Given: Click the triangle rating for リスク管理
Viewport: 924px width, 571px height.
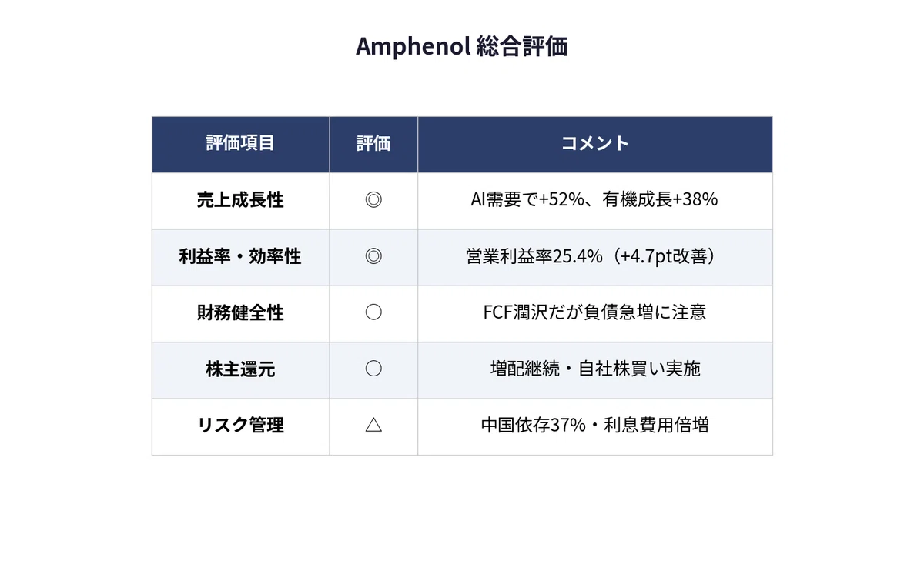Looking at the screenshot, I should pyautogui.click(x=373, y=425).
